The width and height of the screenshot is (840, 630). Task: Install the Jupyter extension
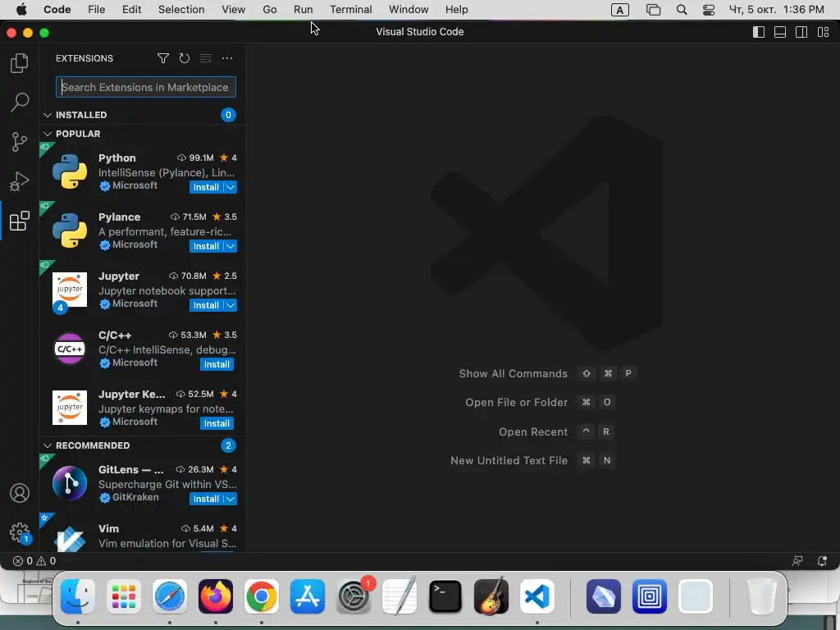[206, 305]
